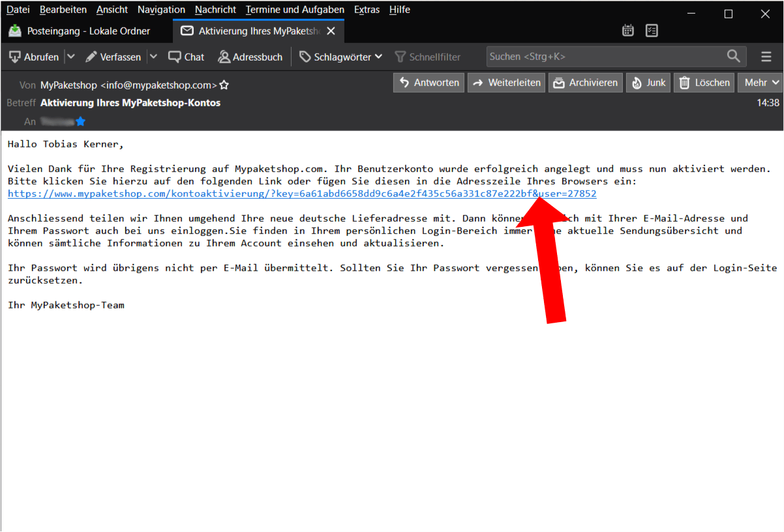The height and width of the screenshot is (532, 784).
Task: Delete the email with Löschen
Action: pyautogui.click(x=704, y=82)
